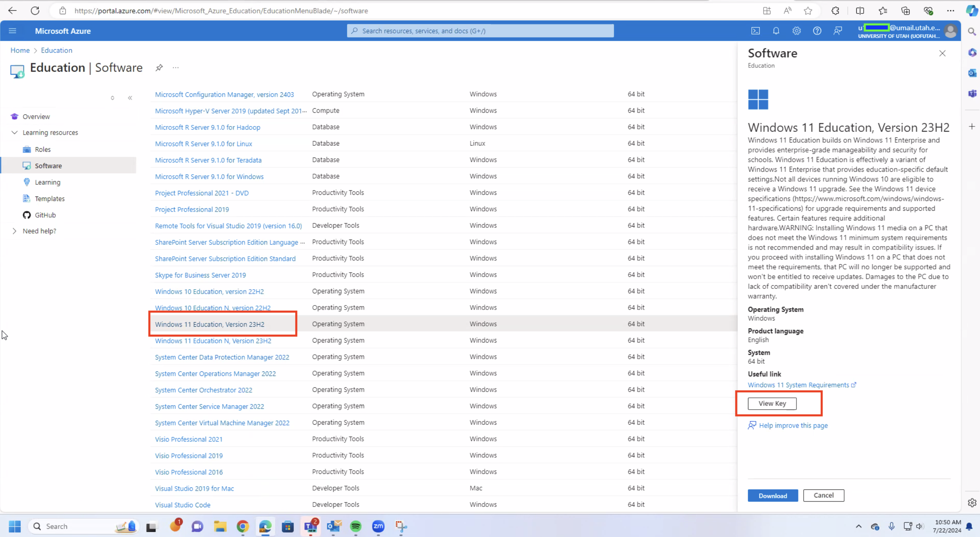Open the Azure portal settings gear
The width and height of the screenshot is (980, 537).
(x=797, y=31)
